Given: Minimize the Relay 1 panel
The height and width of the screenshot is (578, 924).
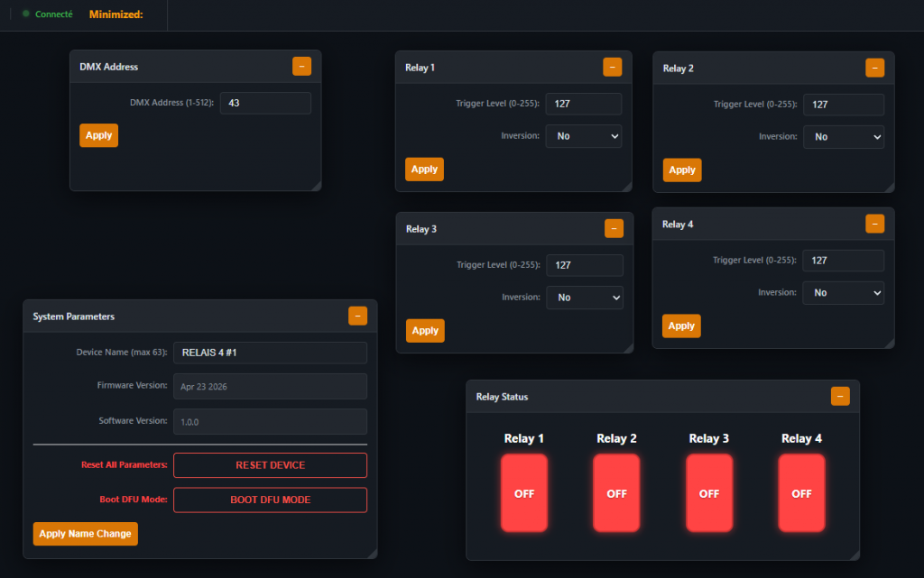Looking at the screenshot, I should pos(612,68).
